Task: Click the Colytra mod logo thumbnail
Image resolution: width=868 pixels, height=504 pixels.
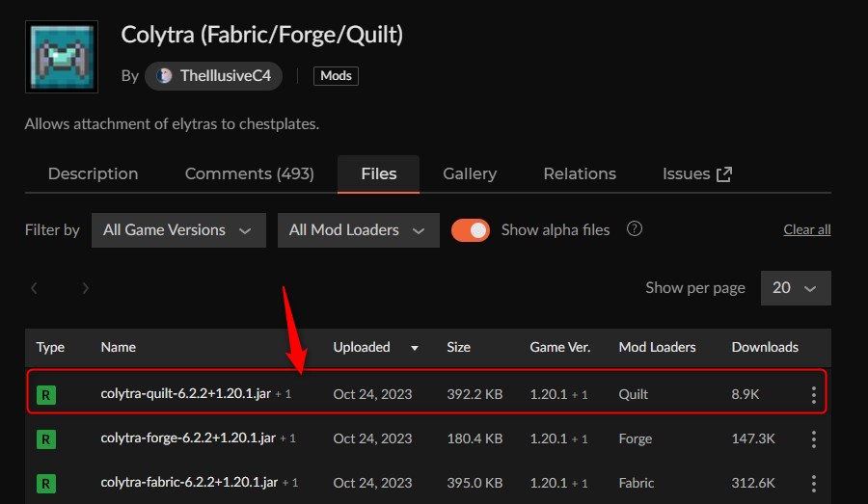Action: pos(61,58)
